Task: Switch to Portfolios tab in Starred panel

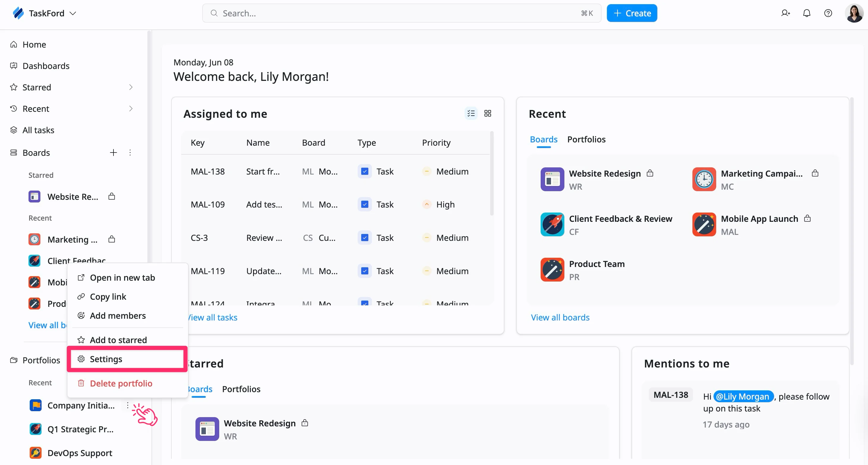Action: pos(241,389)
